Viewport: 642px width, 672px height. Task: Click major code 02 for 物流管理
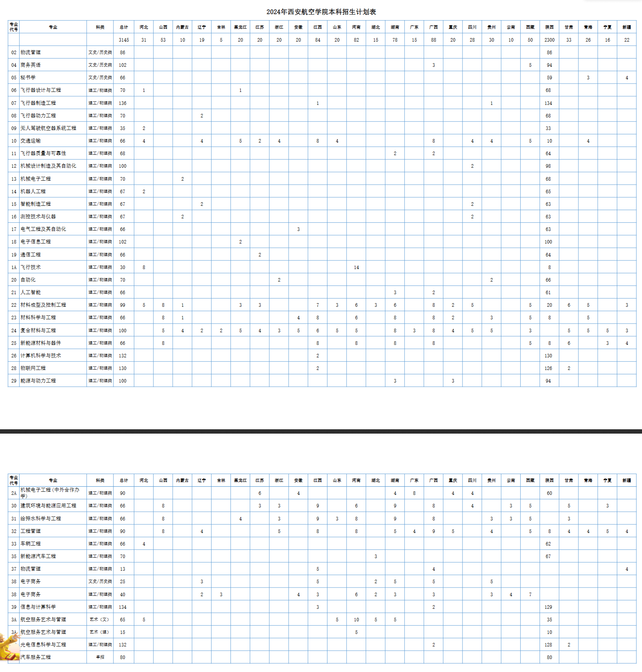point(14,53)
